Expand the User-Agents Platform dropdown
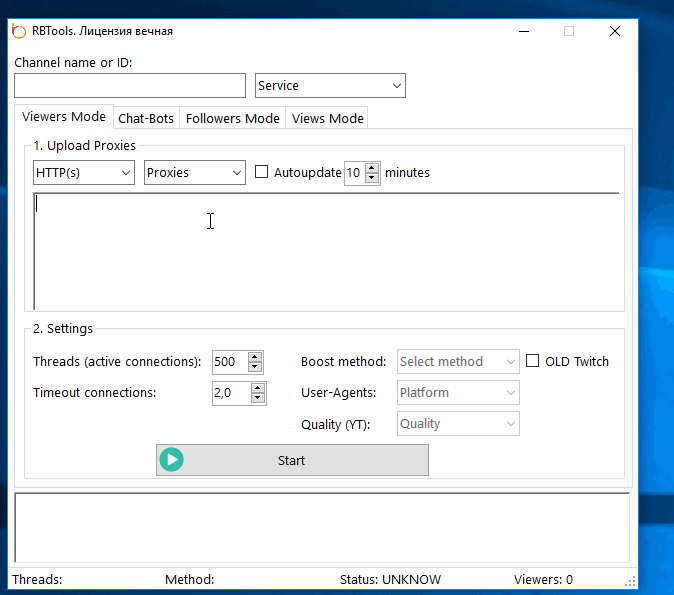The width and height of the screenshot is (674, 595). point(458,393)
